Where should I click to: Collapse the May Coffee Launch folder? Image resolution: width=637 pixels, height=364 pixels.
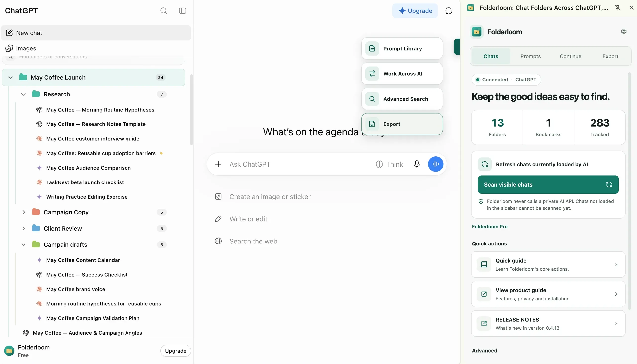[x=10, y=77]
